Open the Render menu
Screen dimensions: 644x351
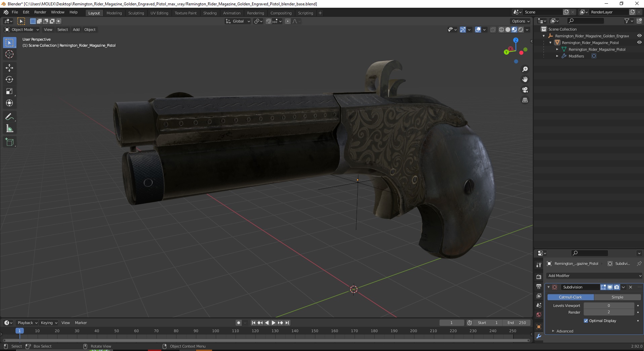click(40, 12)
